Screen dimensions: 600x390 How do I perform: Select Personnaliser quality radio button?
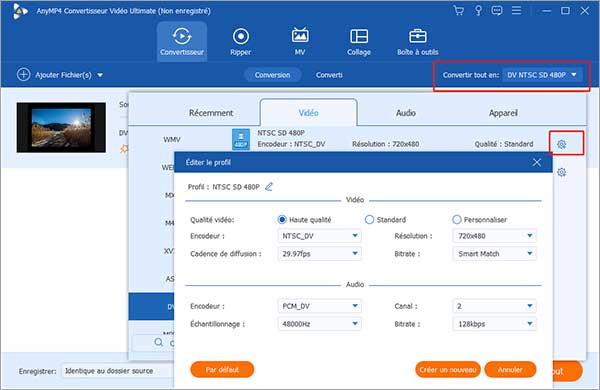coord(457,220)
